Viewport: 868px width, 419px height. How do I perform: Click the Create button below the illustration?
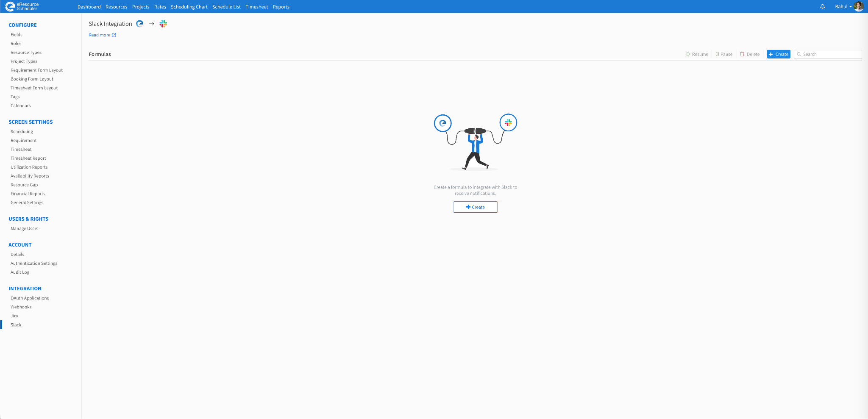click(475, 207)
